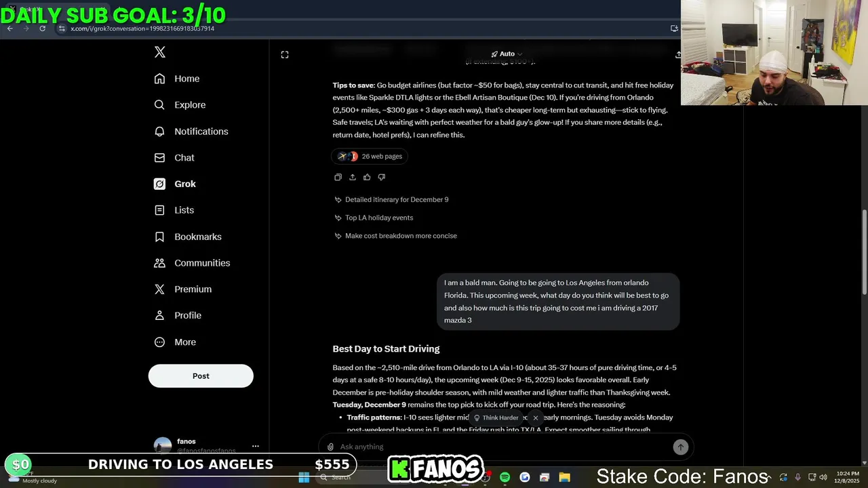868x488 pixels.
Task: Open Lists from the sidebar
Action: (x=174, y=210)
